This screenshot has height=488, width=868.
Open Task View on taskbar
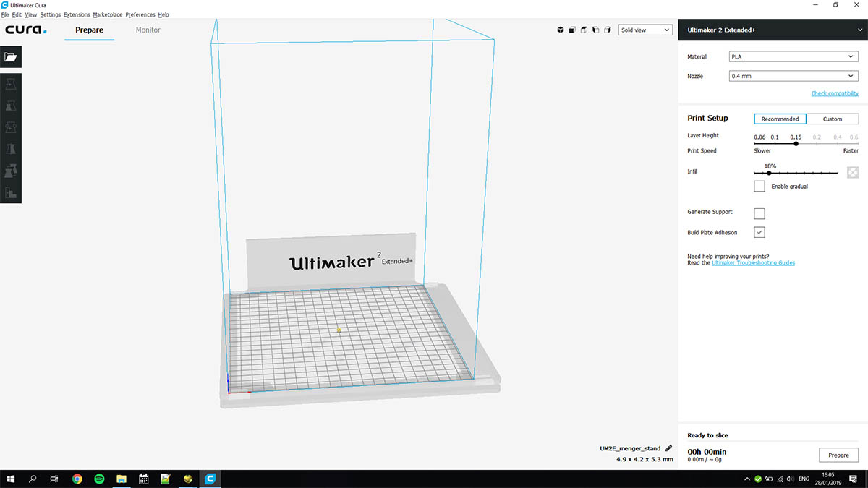(x=54, y=479)
